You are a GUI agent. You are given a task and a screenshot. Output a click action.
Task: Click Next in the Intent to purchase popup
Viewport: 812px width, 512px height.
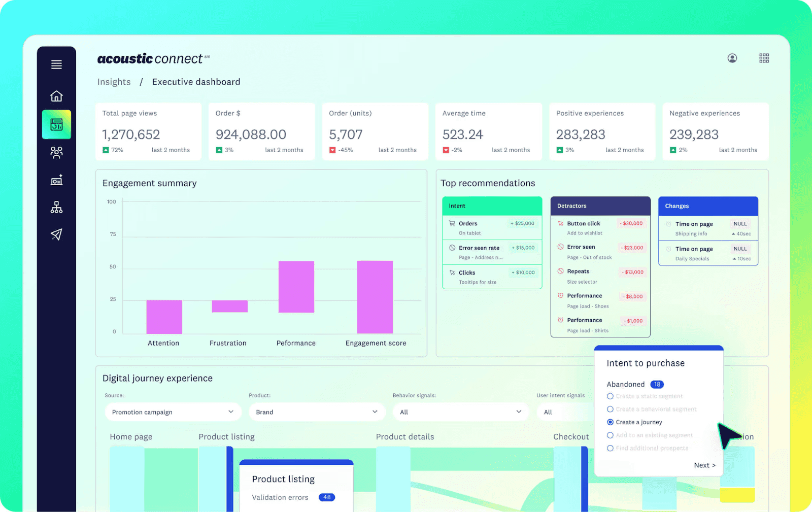pyautogui.click(x=704, y=465)
